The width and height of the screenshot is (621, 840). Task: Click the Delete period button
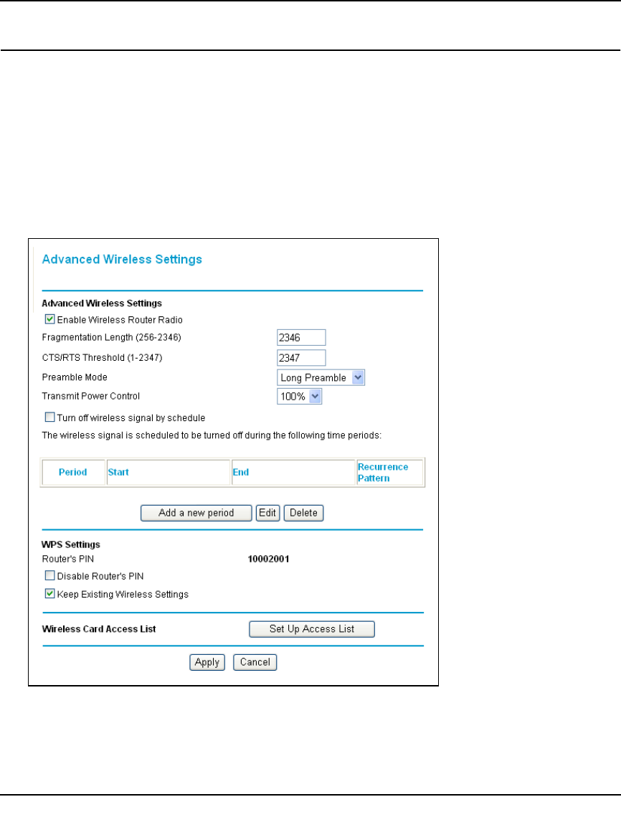[303, 513]
